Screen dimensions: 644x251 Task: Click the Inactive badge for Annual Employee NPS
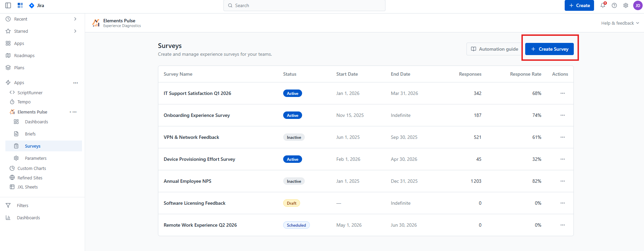point(294,181)
